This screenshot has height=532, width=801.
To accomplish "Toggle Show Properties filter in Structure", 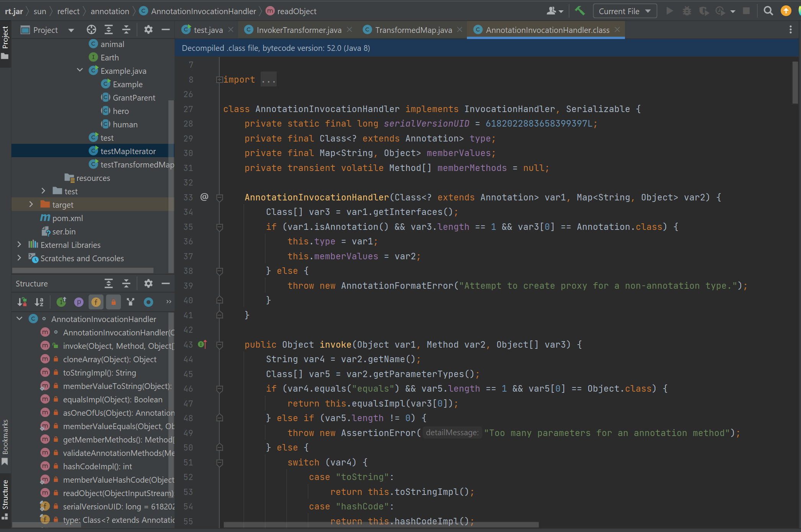I will pos(79,302).
